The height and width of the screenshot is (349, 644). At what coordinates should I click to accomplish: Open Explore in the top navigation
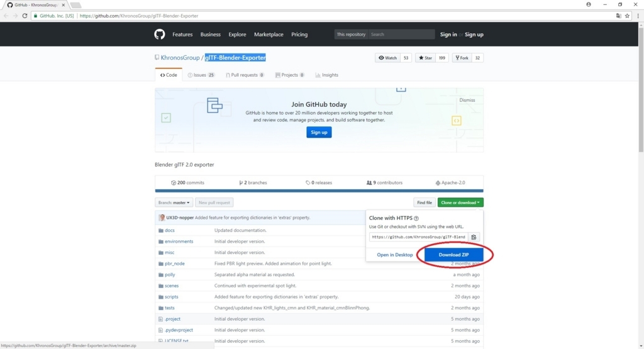click(x=237, y=35)
